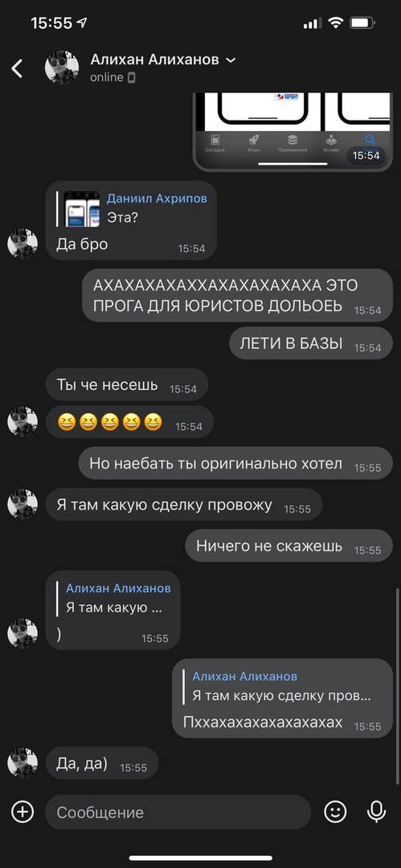Open the App Store screenshot image message

(293, 133)
